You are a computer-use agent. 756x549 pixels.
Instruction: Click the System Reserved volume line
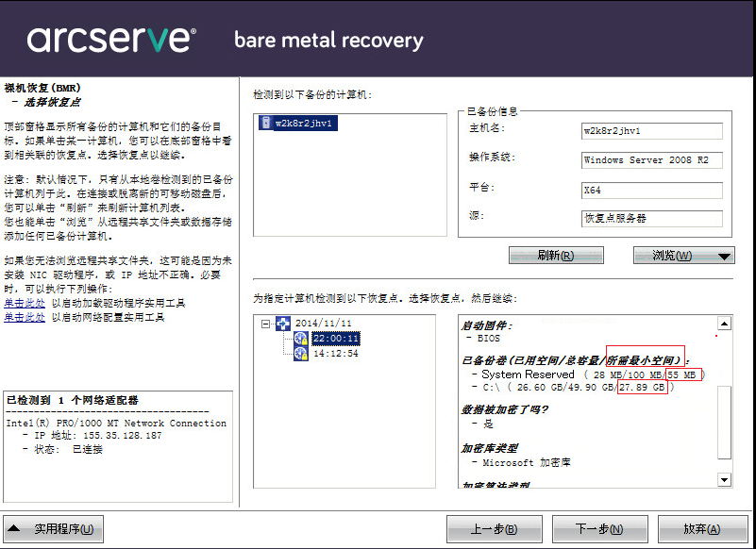[x=588, y=374]
